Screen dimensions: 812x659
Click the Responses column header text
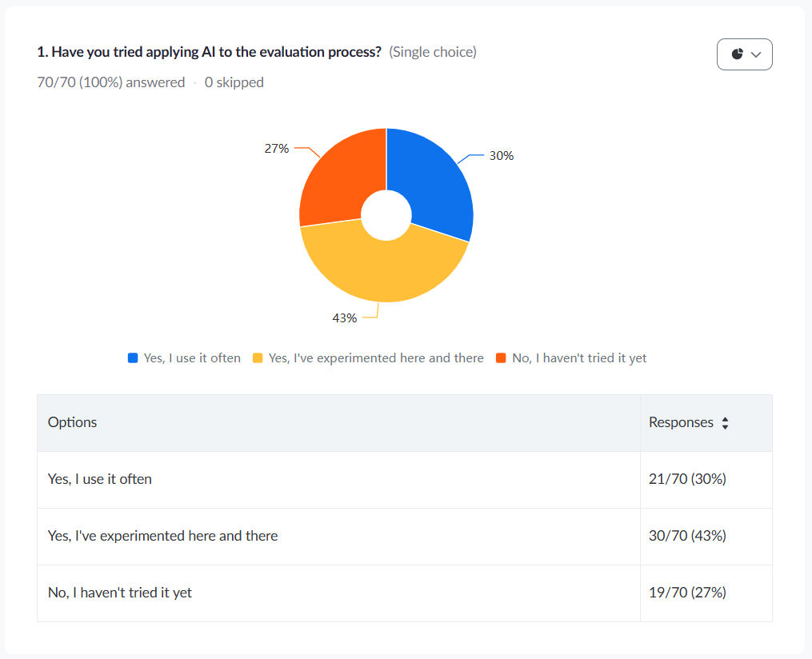[681, 422]
